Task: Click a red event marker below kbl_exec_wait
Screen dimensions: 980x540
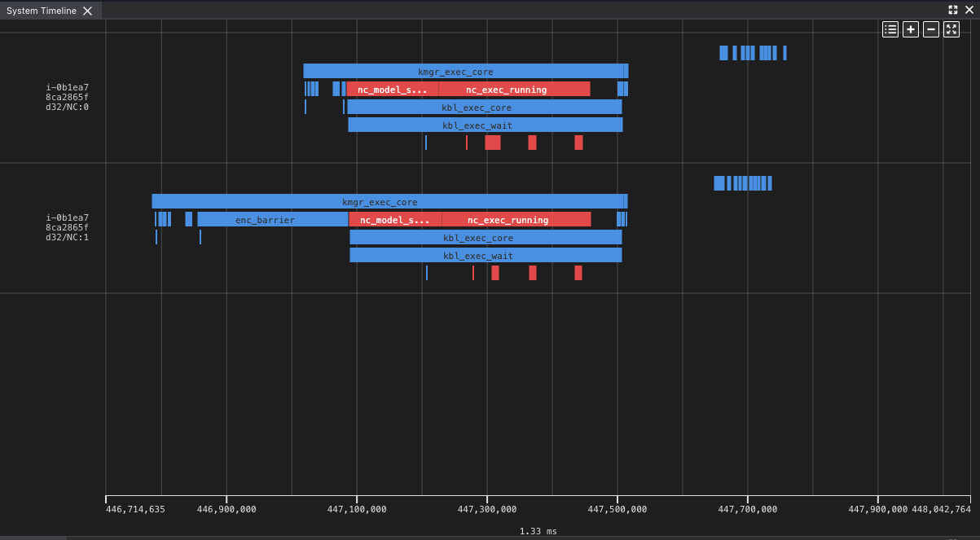Action: (493, 143)
